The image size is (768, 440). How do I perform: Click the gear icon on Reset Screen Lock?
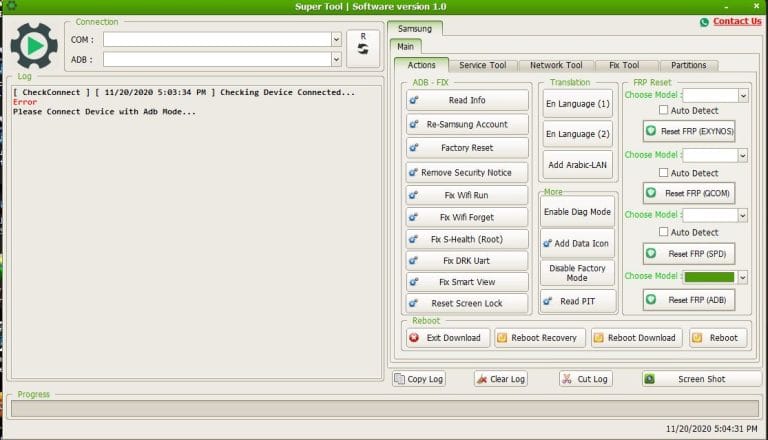click(414, 303)
